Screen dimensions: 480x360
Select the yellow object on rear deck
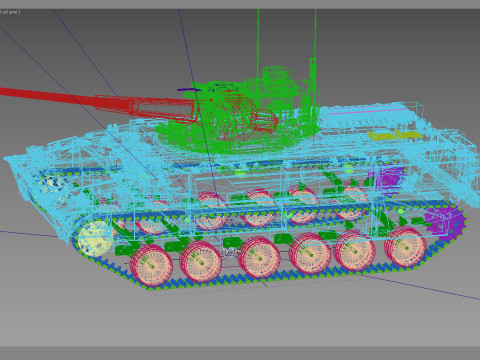[x=395, y=135]
